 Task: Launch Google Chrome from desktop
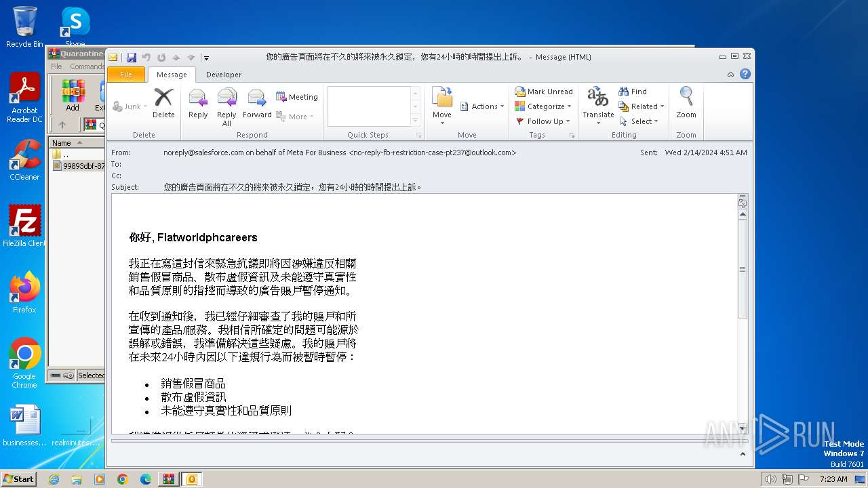(x=24, y=363)
